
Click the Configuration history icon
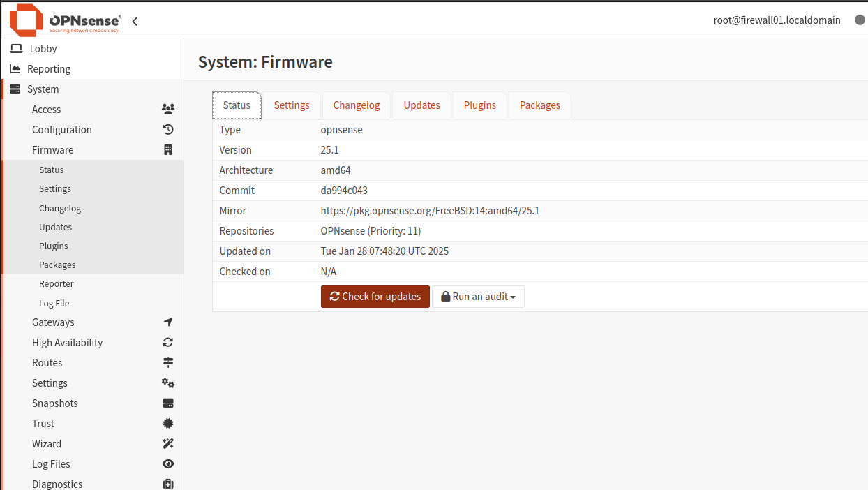coord(168,130)
